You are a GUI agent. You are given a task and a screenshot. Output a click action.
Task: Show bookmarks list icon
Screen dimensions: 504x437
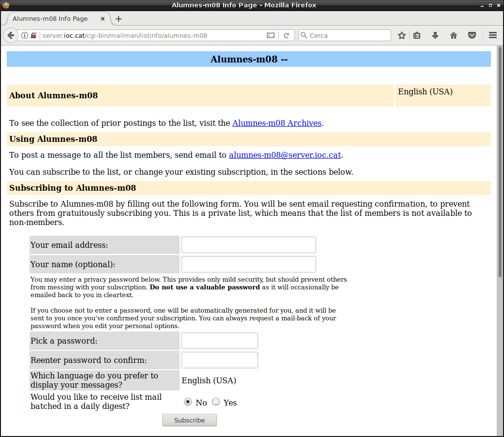417,35
